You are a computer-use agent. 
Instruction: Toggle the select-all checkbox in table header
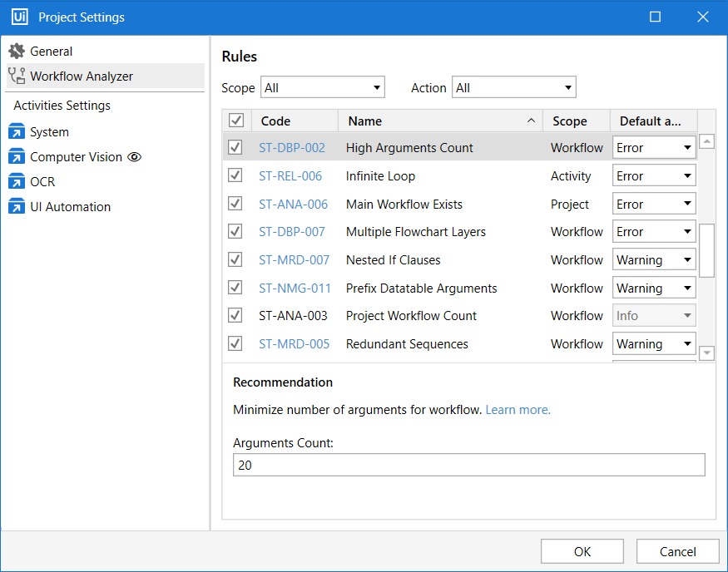point(236,121)
